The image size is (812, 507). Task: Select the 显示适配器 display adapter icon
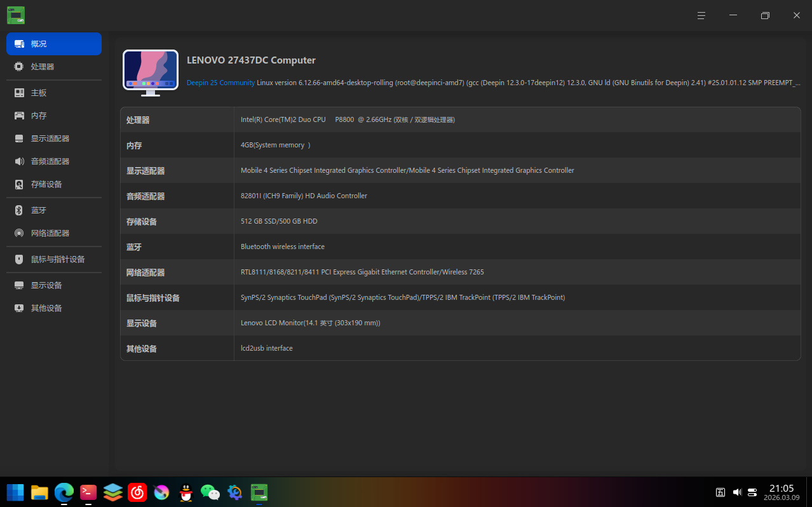[x=19, y=139]
